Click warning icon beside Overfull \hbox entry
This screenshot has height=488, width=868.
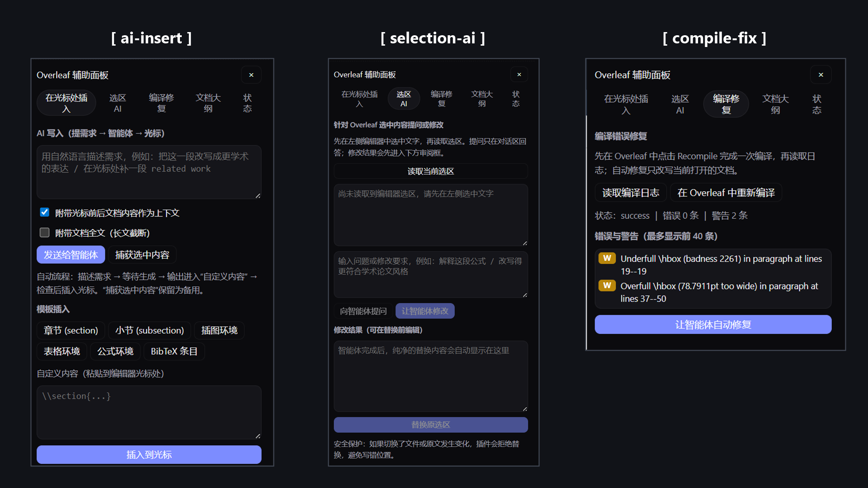(x=607, y=285)
